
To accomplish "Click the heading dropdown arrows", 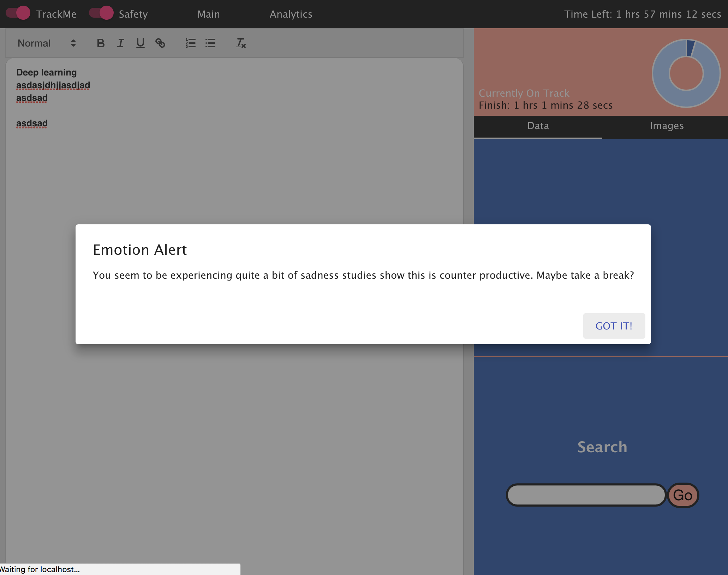I will coord(73,43).
